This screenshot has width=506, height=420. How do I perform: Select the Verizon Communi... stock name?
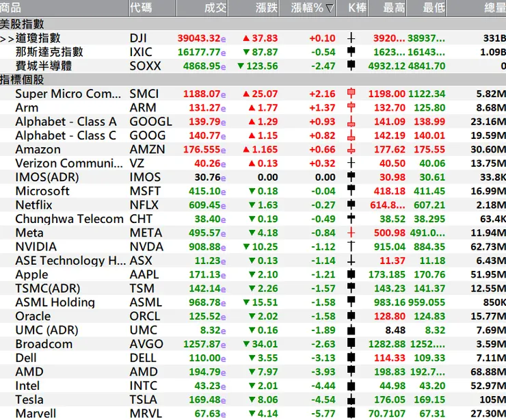click(x=69, y=163)
